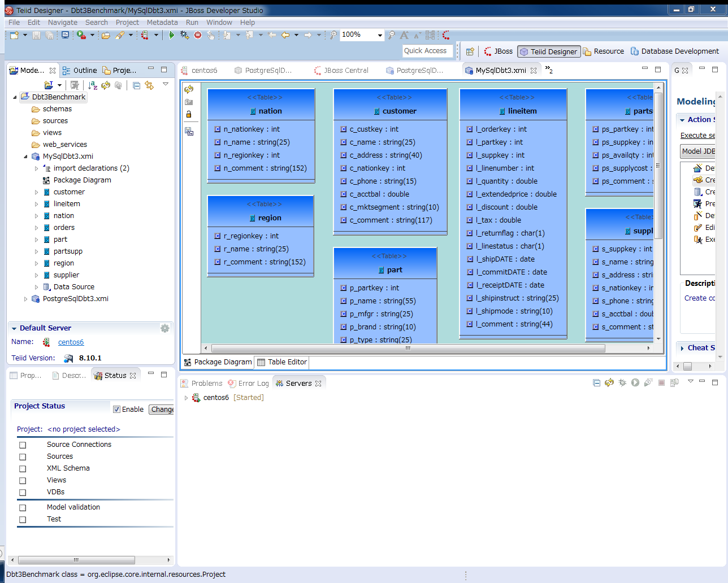
Task: Click the green Run toolbar icon
Action: point(171,35)
